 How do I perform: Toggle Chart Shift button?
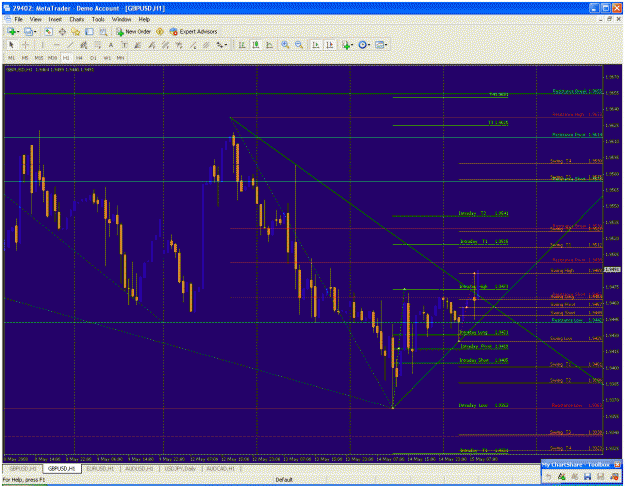click(x=330, y=45)
